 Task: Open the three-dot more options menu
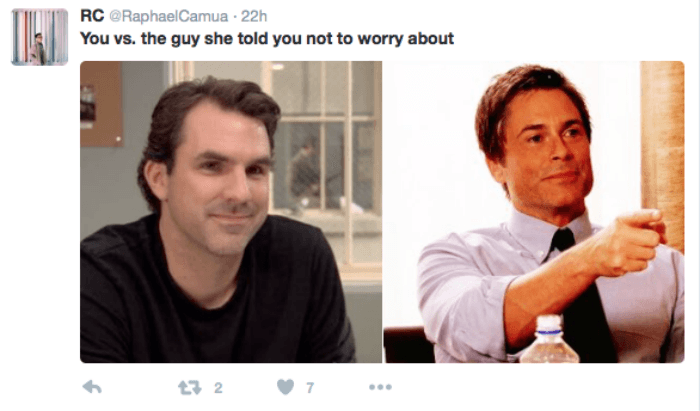click(380, 387)
